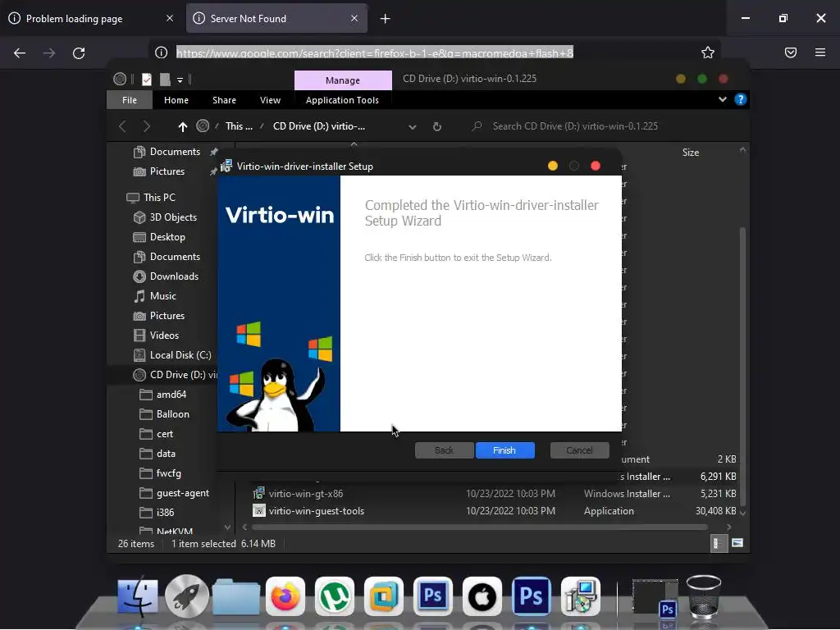Click the Explorer Help question mark icon
840x630 pixels.
coord(741,99)
